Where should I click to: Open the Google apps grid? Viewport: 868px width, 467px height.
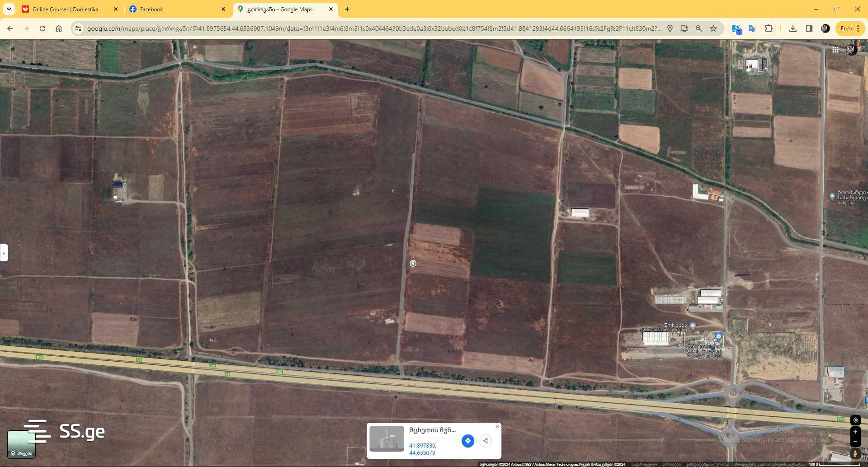835,50
